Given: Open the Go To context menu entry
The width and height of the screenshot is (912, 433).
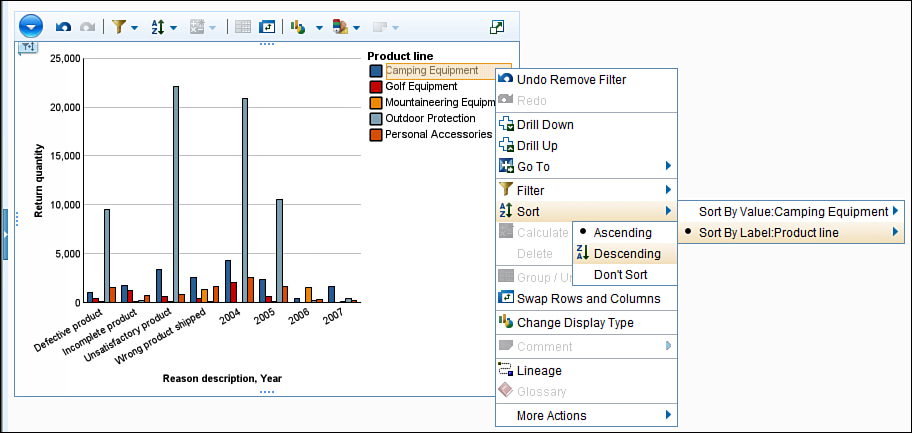Looking at the screenshot, I should (586, 166).
